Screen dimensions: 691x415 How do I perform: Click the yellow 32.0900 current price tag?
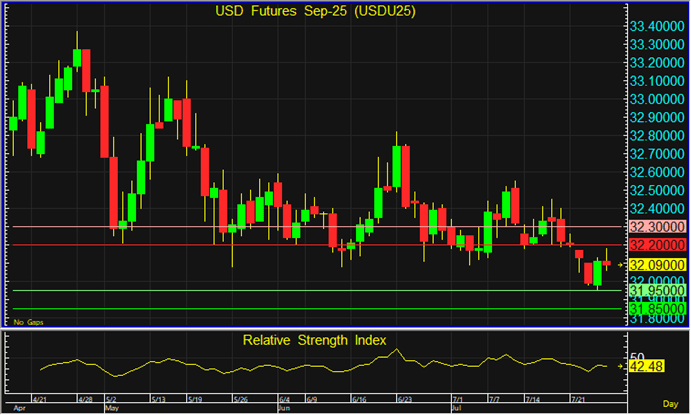pos(655,264)
